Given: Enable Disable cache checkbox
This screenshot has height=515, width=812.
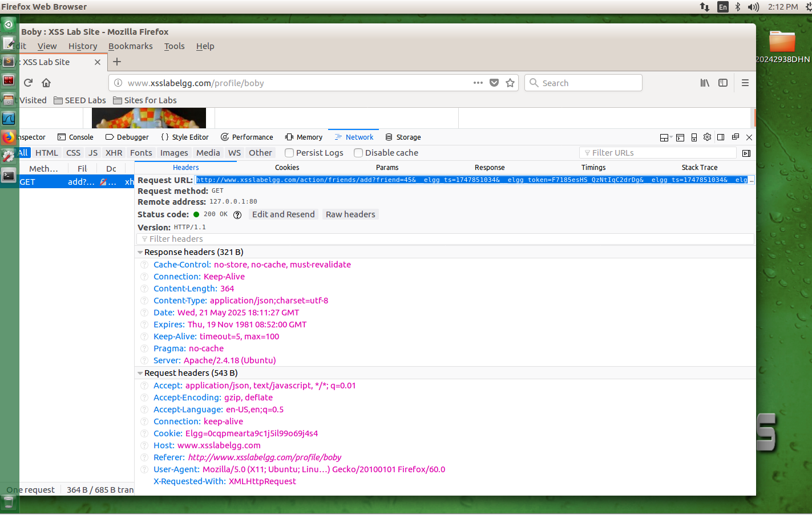Looking at the screenshot, I should 358,153.
